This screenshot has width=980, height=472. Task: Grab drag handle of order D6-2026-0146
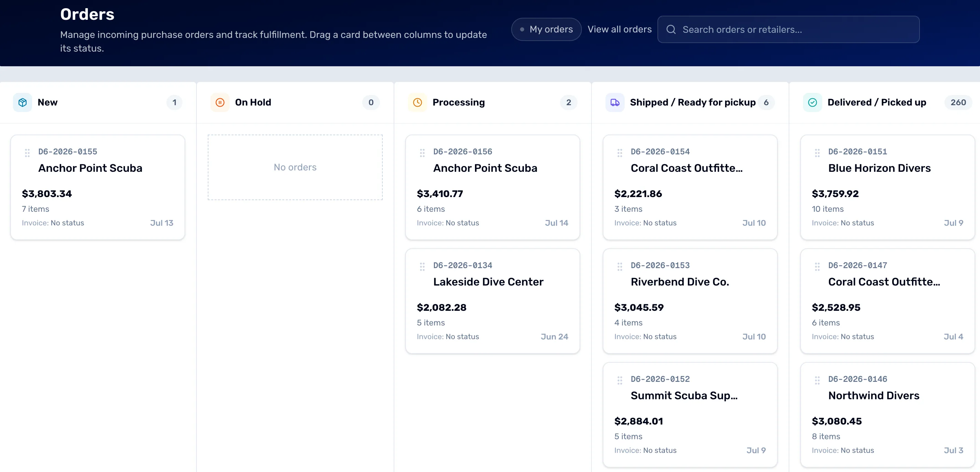pos(817,380)
